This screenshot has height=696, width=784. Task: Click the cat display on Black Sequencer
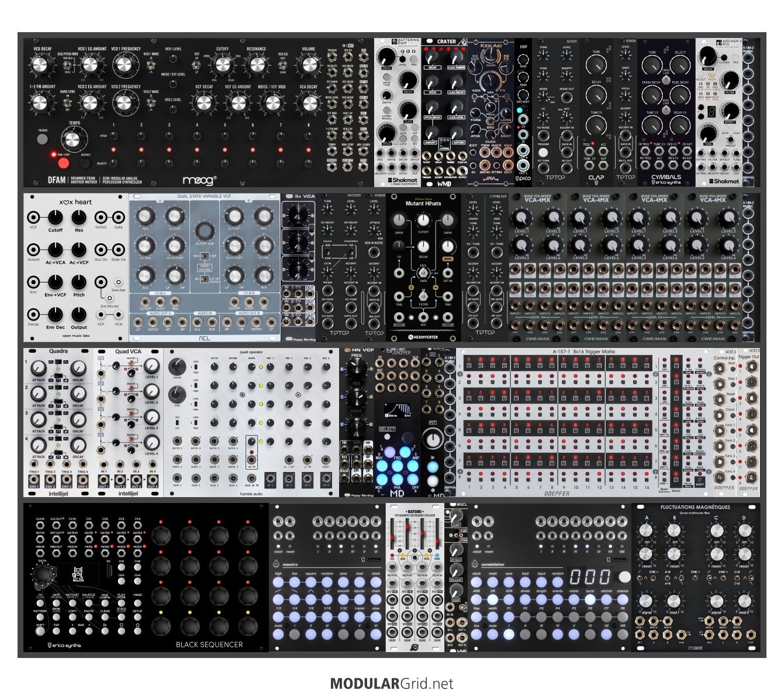80,574
